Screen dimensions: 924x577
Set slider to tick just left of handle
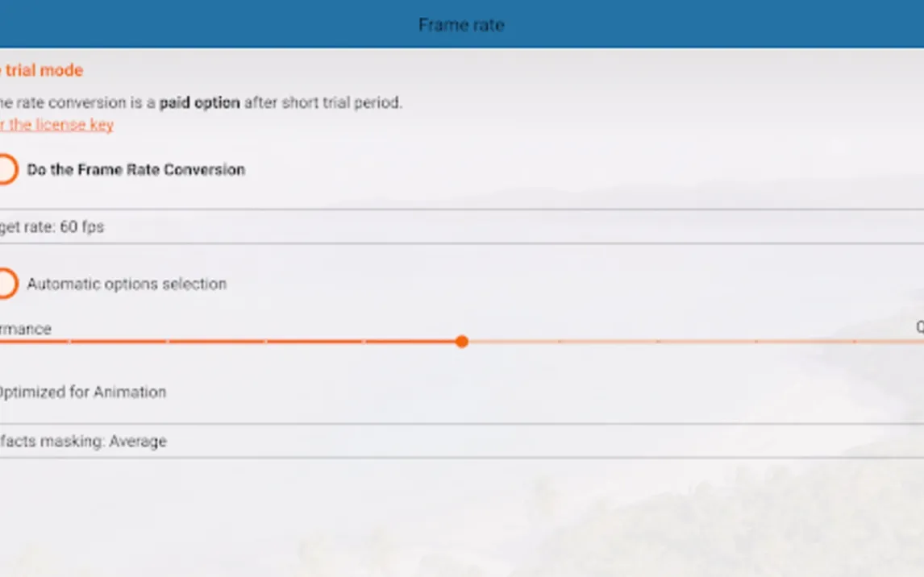(364, 342)
